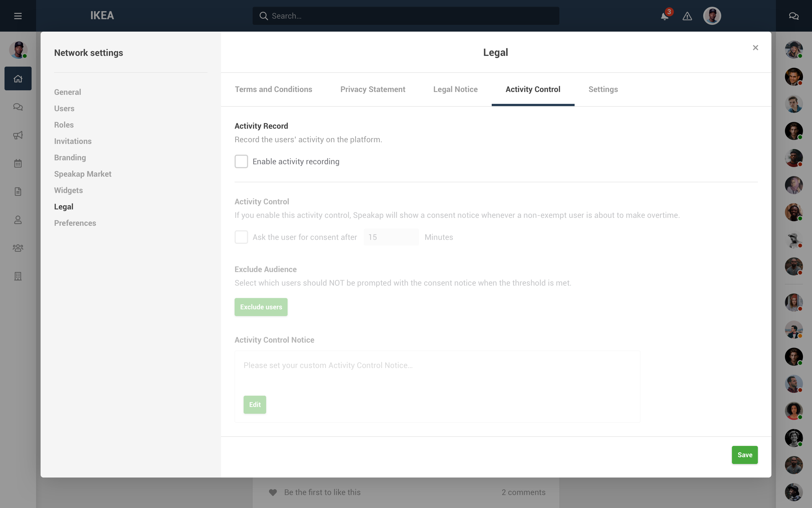Close the Network settings dialog

tap(755, 48)
